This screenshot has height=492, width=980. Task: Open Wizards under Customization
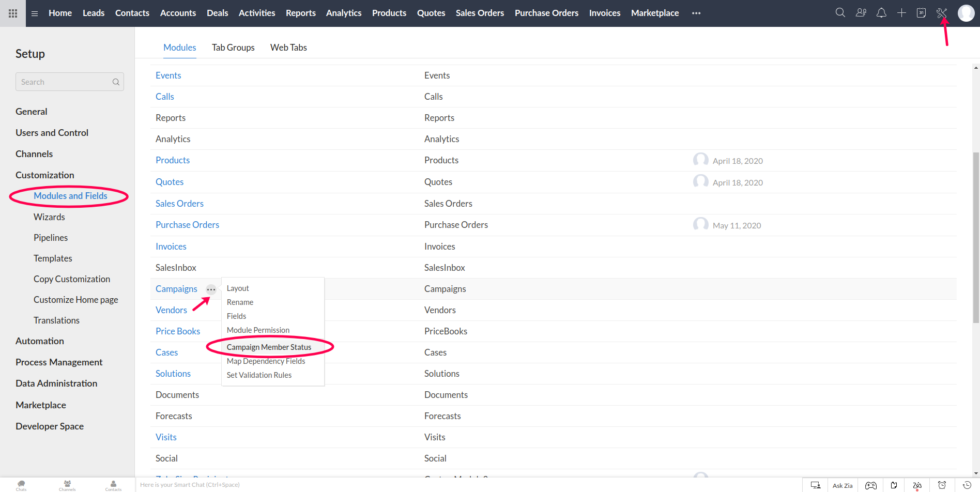click(x=49, y=217)
